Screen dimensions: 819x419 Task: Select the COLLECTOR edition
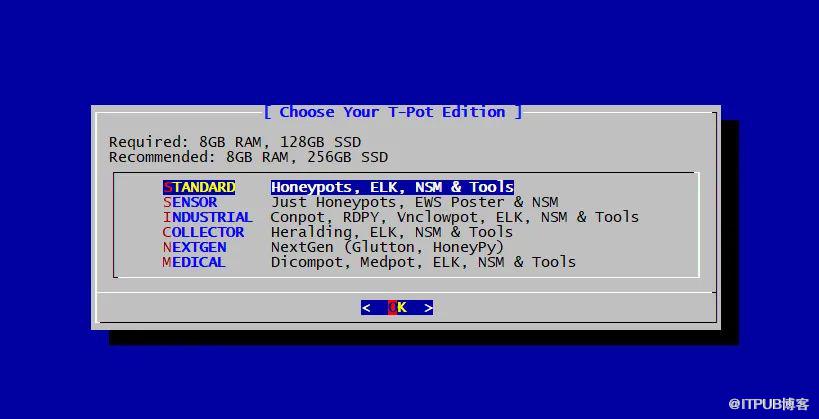(203, 232)
